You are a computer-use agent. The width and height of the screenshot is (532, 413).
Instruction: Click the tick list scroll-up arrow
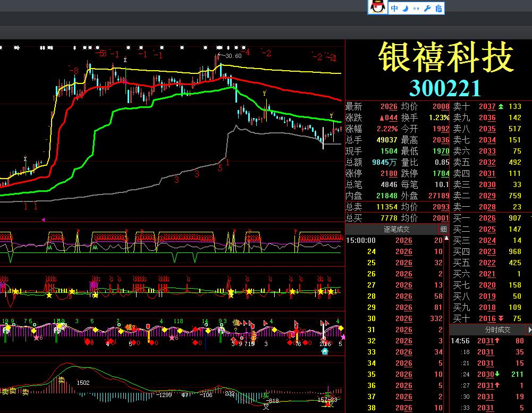pos(446,238)
